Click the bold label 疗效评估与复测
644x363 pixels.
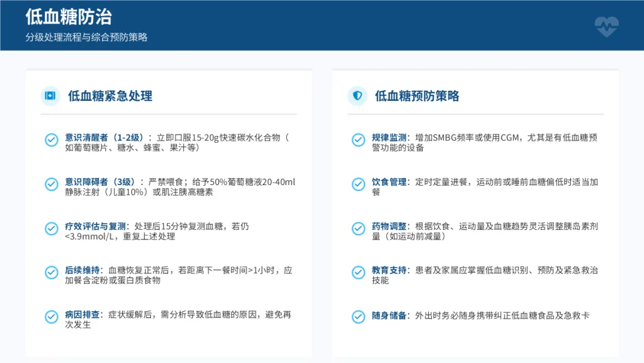click(x=95, y=226)
